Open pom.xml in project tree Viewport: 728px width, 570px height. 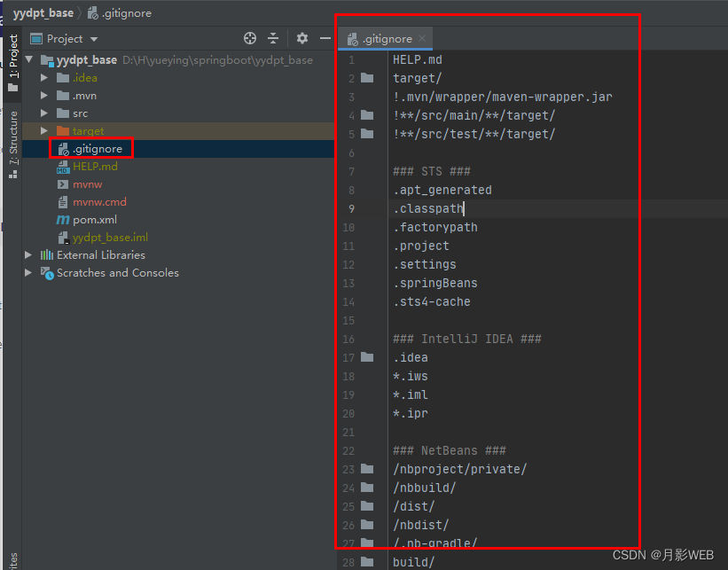pos(95,220)
